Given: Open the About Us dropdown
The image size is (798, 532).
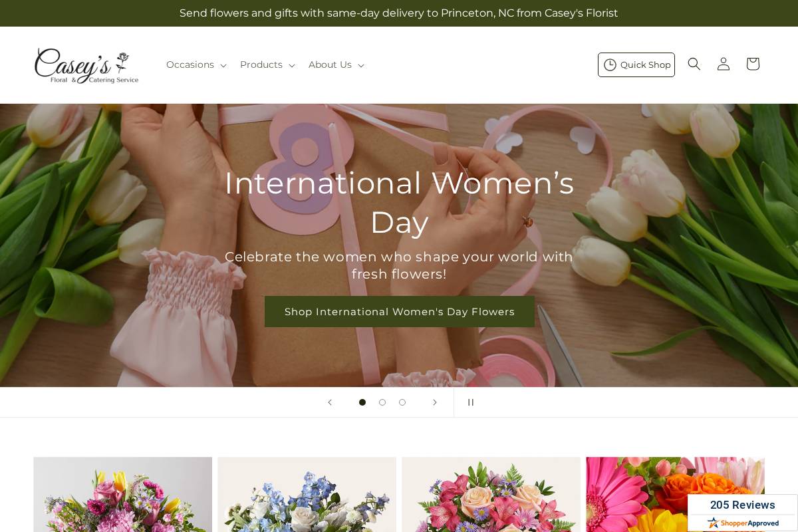Looking at the screenshot, I should [336, 65].
